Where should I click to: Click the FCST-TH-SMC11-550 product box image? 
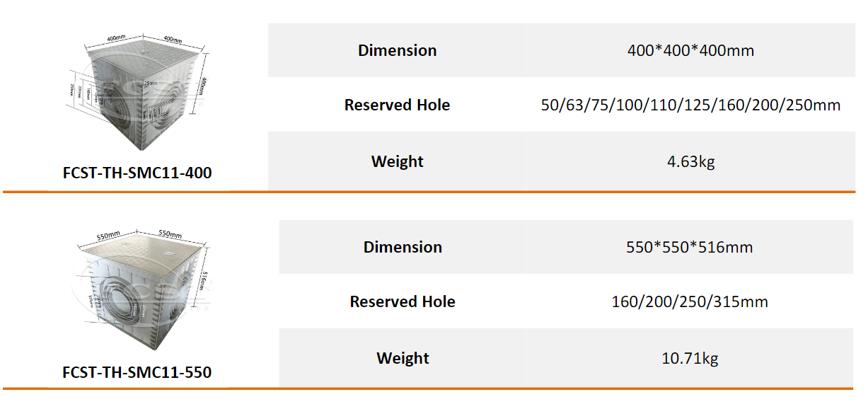tap(139, 296)
